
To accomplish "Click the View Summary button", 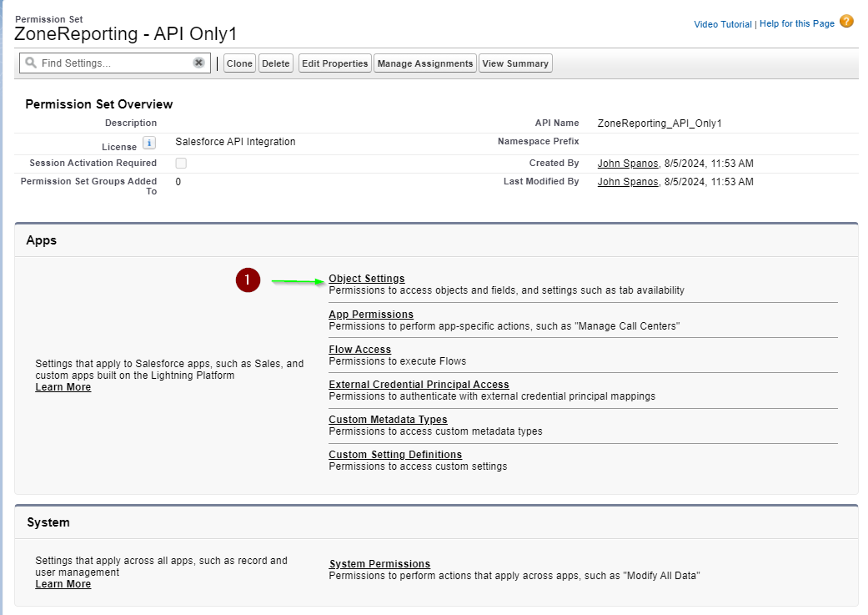I will [515, 63].
